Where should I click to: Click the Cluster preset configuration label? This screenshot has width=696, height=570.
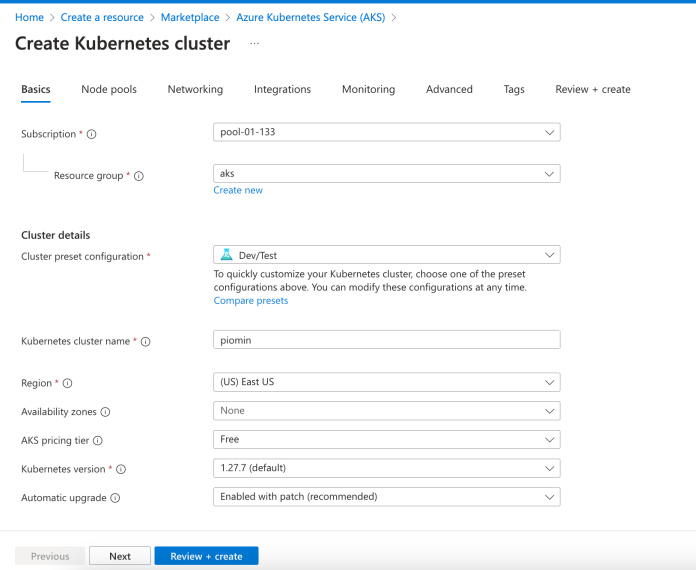(x=83, y=257)
